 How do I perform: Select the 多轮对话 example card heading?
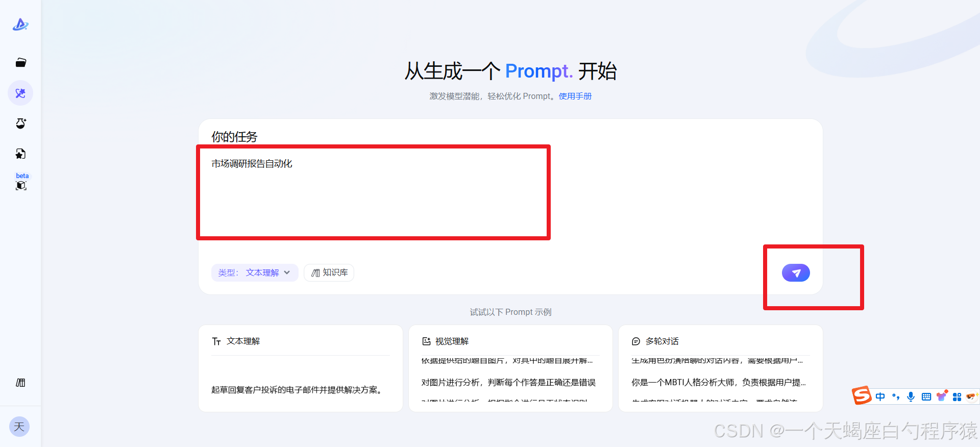click(x=663, y=341)
